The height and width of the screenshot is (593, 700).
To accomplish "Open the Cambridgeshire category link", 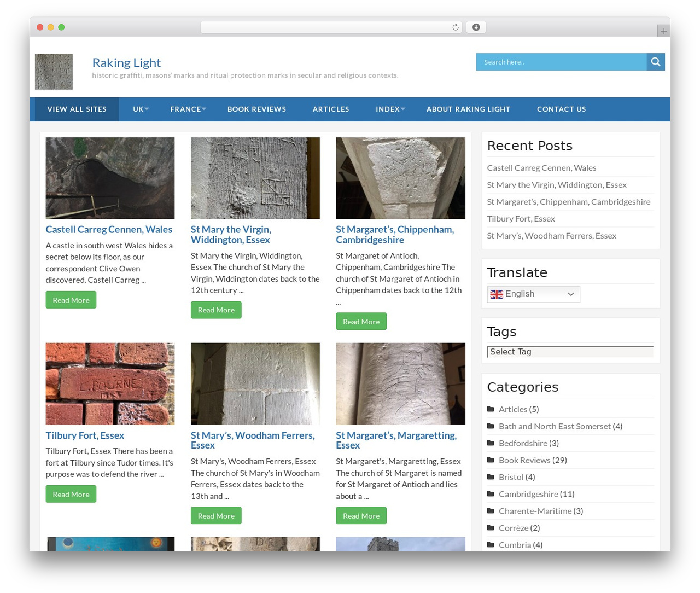I will (528, 494).
